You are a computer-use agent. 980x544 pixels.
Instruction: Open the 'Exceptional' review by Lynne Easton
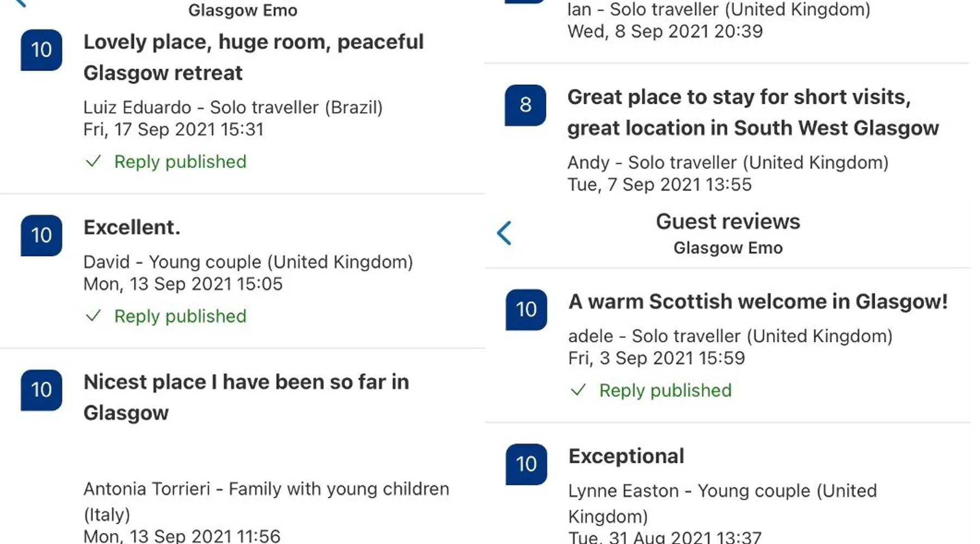pyautogui.click(x=626, y=456)
